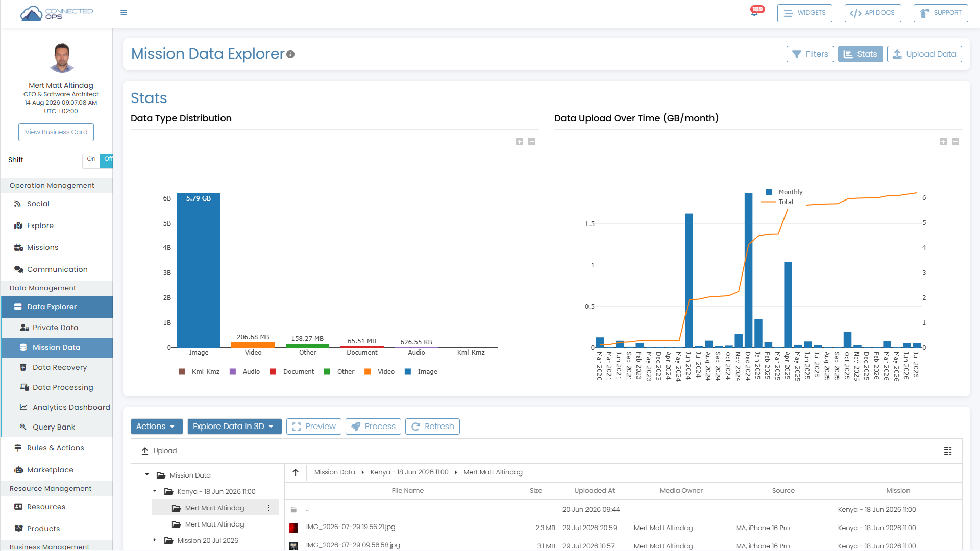Open Rules & Actions in sidebar

(x=56, y=448)
